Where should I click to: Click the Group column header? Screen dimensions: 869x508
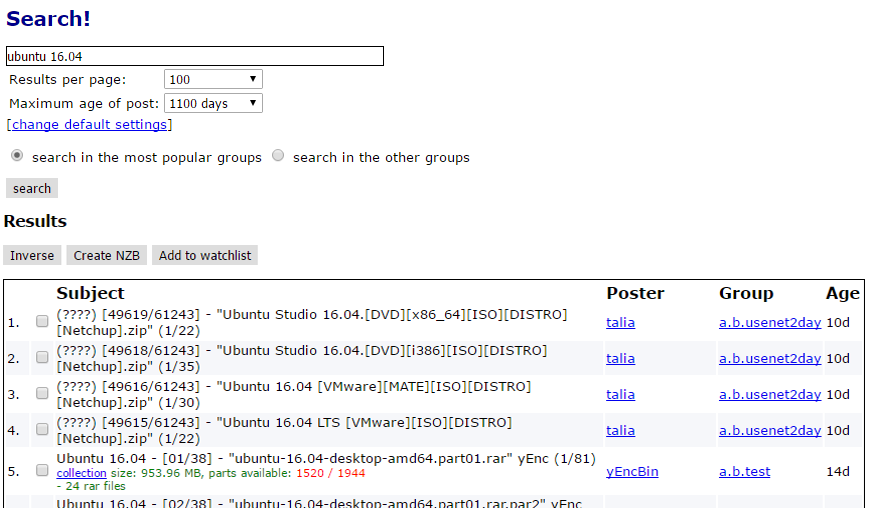point(746,293)
